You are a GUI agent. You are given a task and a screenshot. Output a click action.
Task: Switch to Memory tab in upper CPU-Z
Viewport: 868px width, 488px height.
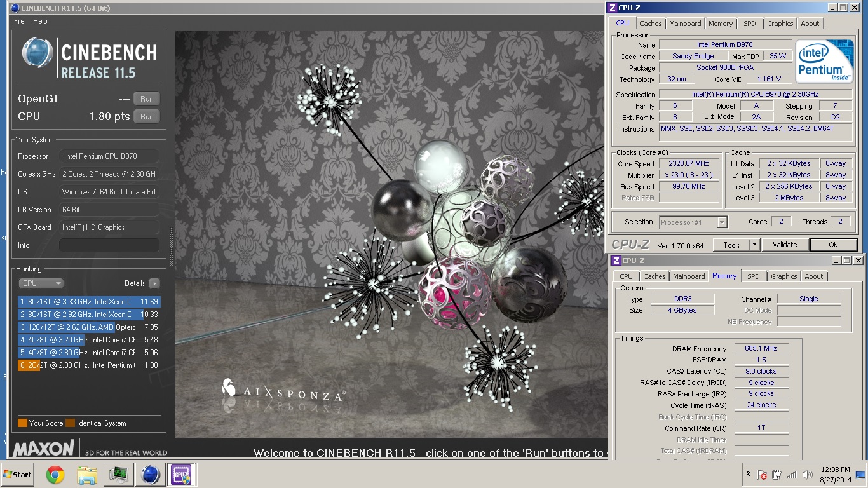pyautogui.click(x=721, y=24)
